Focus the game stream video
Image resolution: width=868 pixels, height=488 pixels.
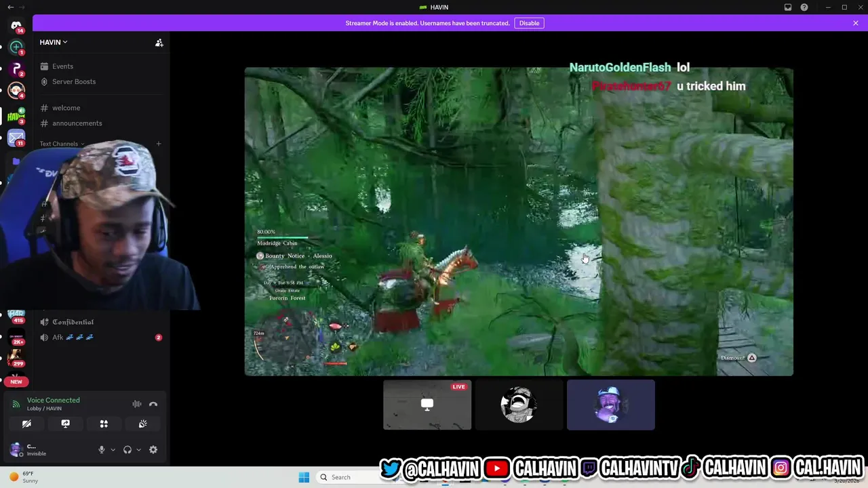519,222
